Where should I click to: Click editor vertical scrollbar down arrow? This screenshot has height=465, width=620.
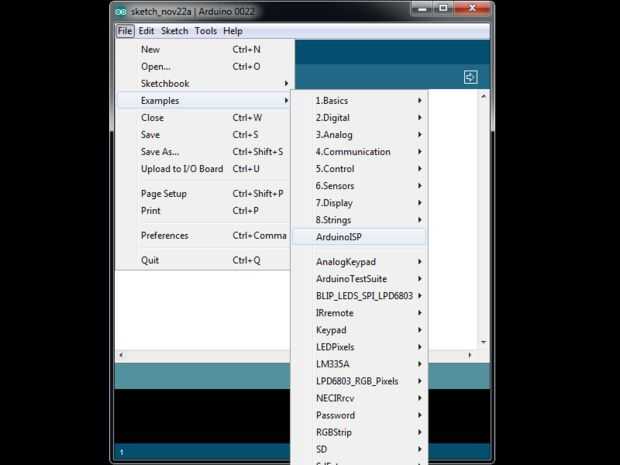click(x=483, y=342)
